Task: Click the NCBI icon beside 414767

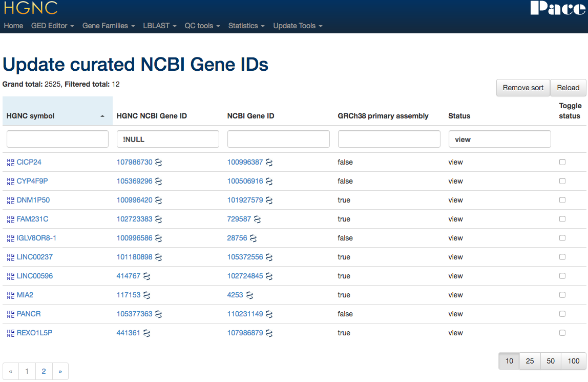Action: pyautogui.click(x=146, y=276)
